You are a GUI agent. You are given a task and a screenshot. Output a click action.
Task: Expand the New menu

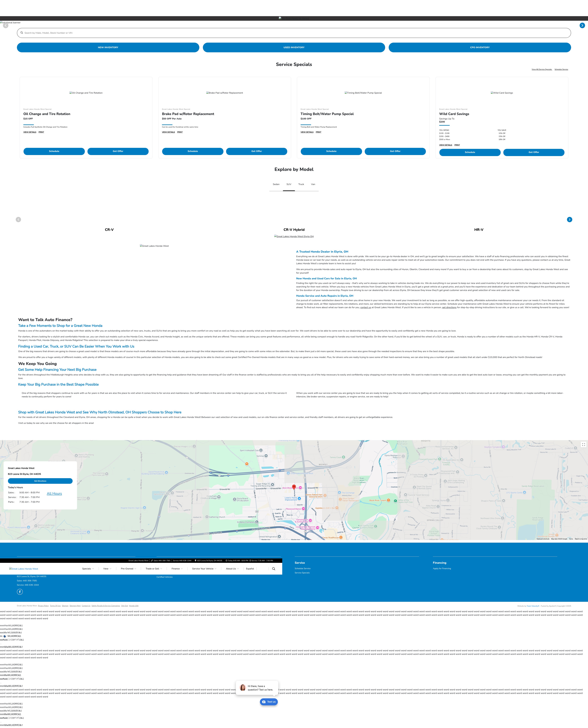coord(107,569)
